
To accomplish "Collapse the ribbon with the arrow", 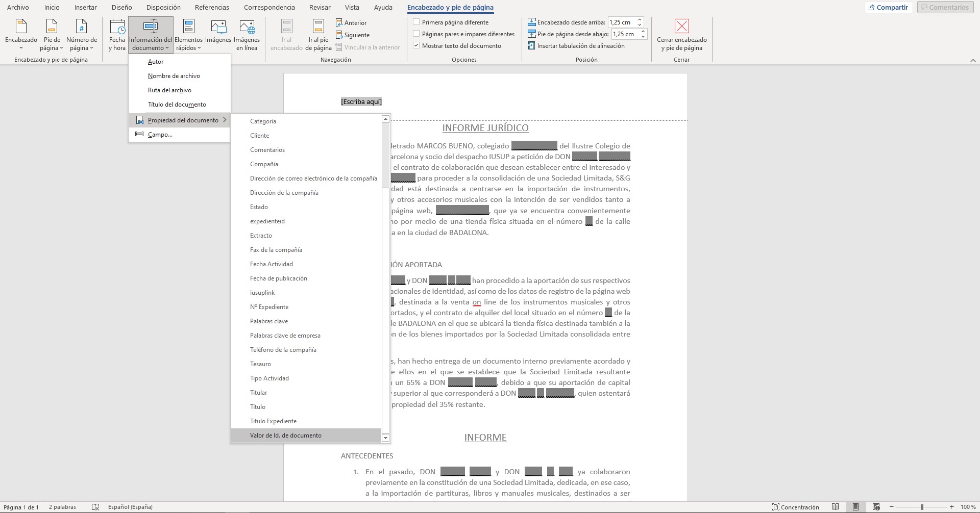I will point(972,60).
